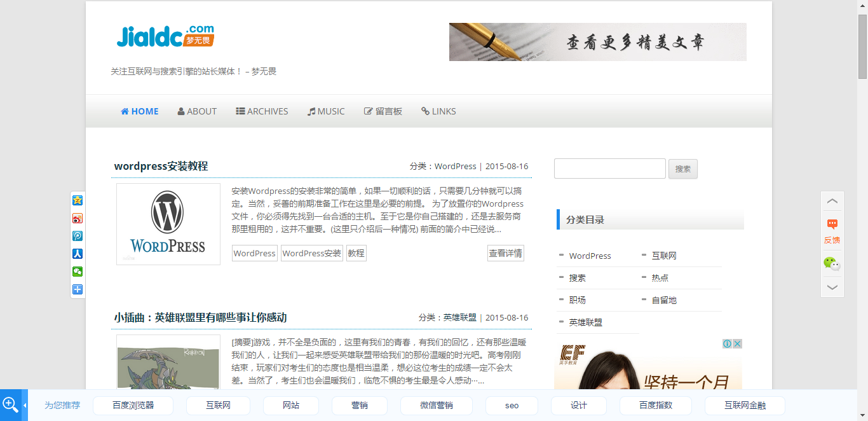Open more sharing options with plus icon
Image resolution: width=868 pixels, height=421 pixels.
[x=78, y=289]
